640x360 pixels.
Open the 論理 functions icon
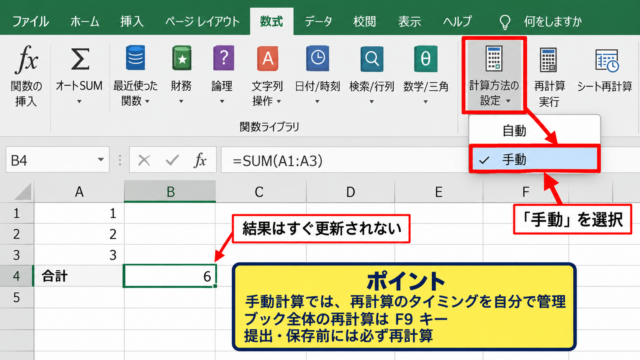pyautogui.click(x=223, y=58)
